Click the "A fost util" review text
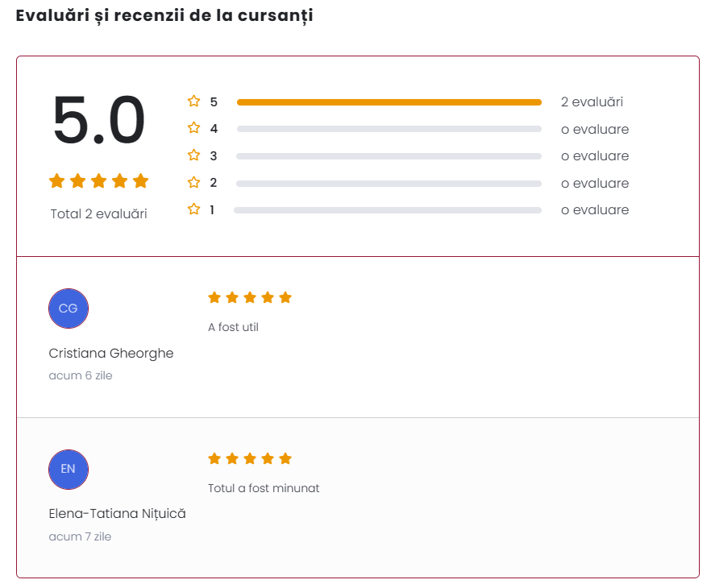 (233, 327)
